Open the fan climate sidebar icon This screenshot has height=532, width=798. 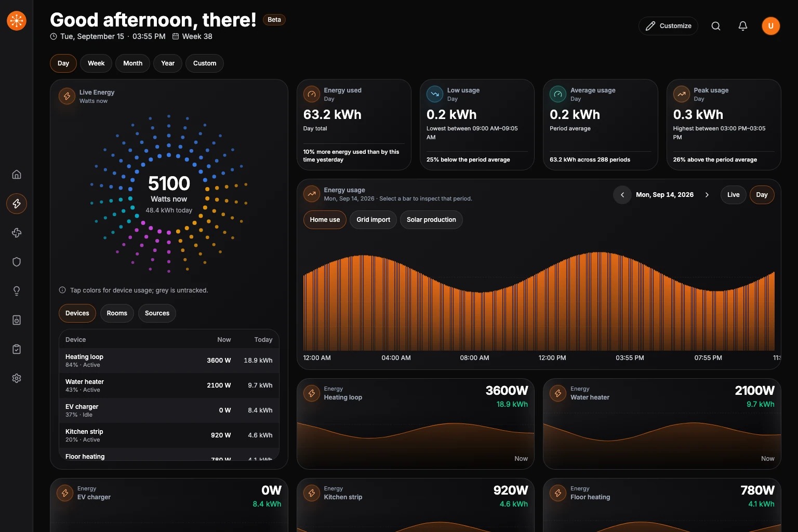coord(17,233)
